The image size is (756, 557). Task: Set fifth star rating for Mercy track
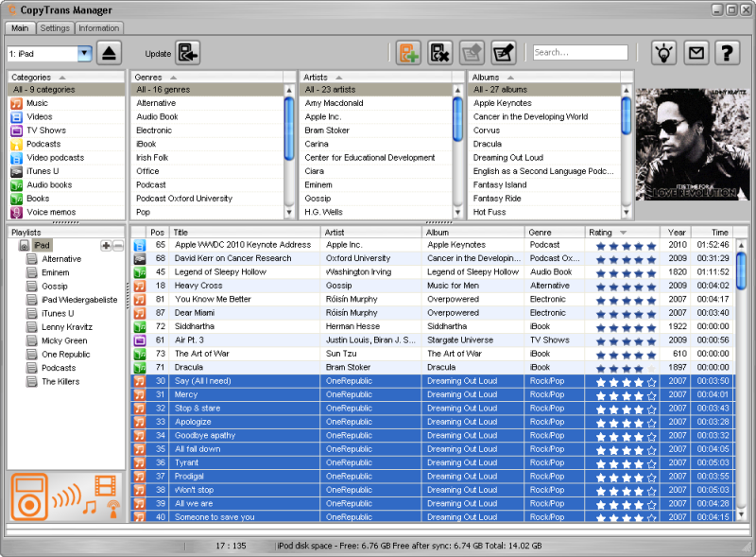[650, 395]
